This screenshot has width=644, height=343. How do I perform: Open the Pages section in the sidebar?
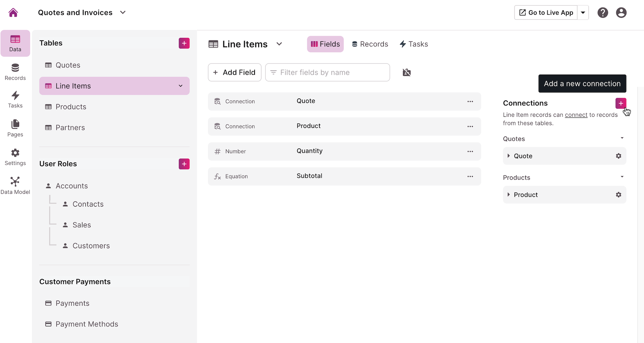[x=15, y=128]
